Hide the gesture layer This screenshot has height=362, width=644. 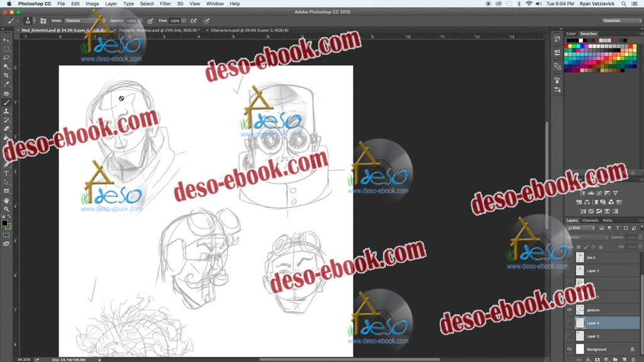(569, 310)
